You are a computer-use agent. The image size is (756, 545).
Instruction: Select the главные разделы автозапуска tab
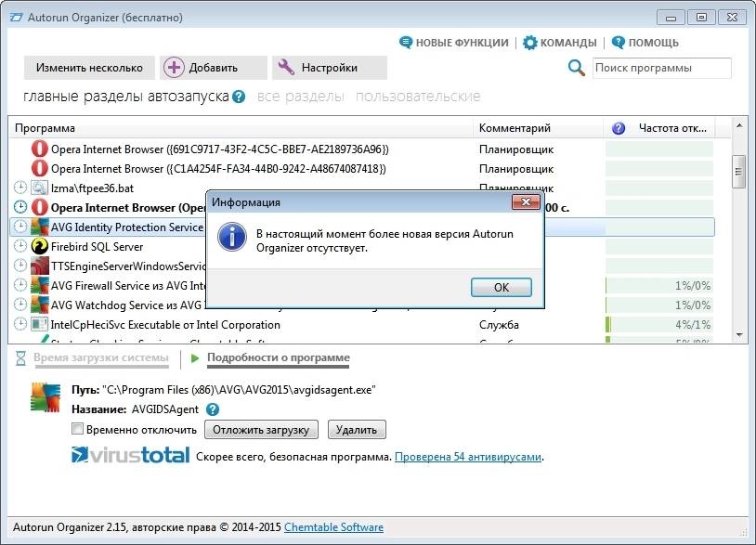point(125,97)
